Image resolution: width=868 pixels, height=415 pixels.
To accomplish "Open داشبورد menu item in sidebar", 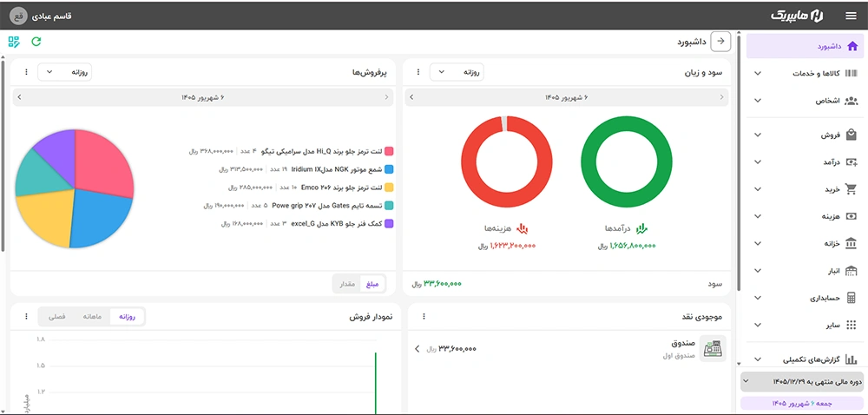I will (806, 46).
